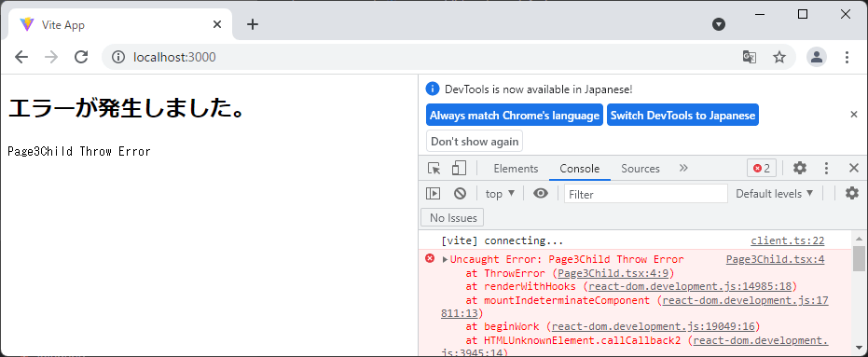868x357 pixels.
Task: Open the Default levels dropdown
Action: tap(775, 194)
